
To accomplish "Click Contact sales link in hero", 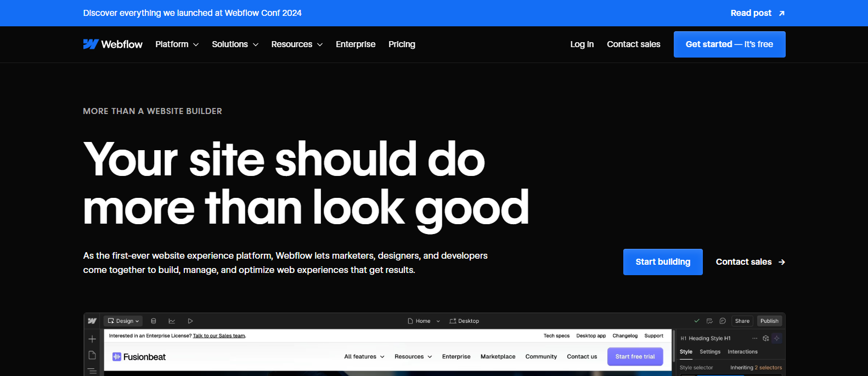I will (750, 262).
